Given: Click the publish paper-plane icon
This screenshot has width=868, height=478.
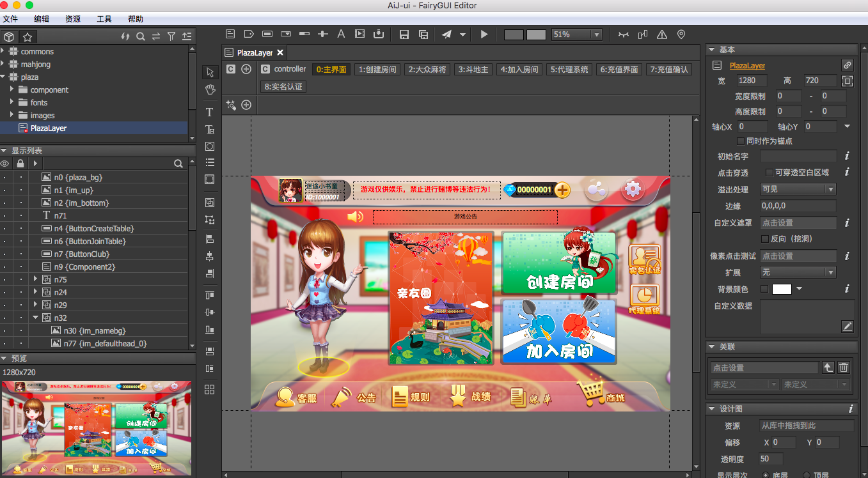Looking at the screenshot, I should [x=446, y=35].
